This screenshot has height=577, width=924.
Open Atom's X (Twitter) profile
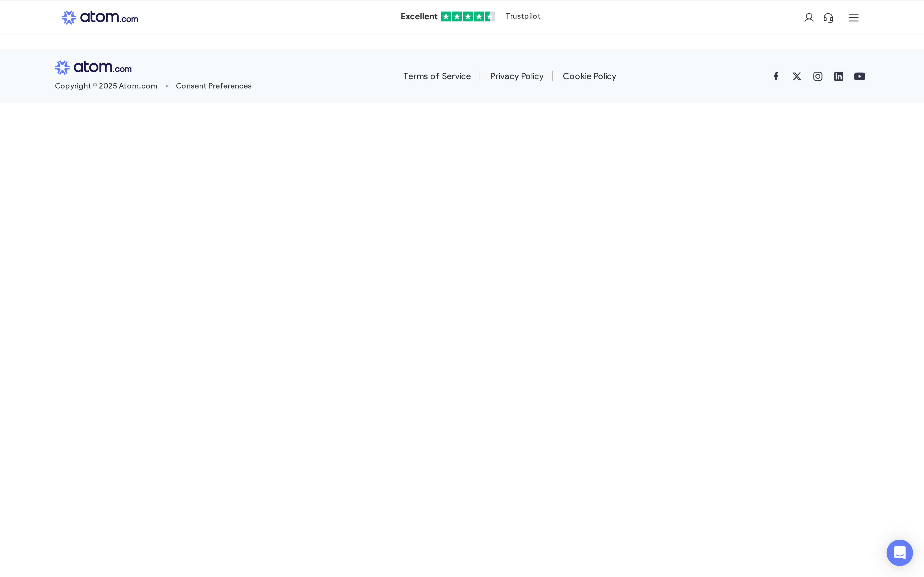pos(796,76)
